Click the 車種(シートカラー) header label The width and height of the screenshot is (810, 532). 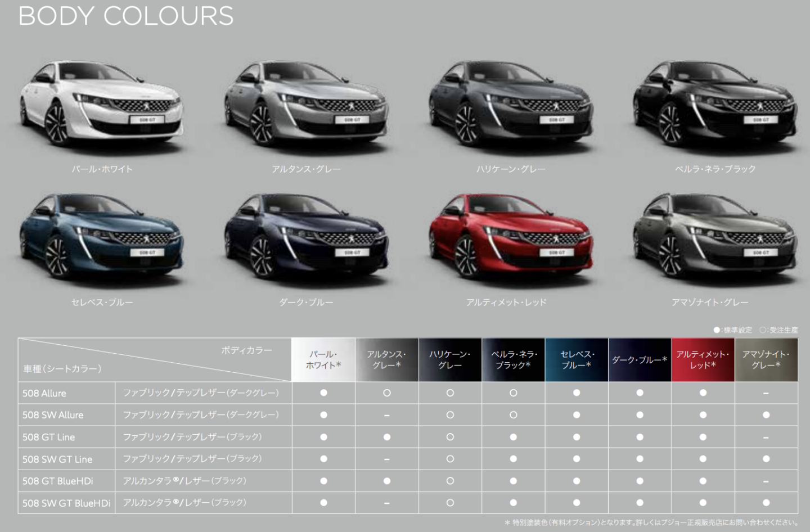(x=62, y=369)
